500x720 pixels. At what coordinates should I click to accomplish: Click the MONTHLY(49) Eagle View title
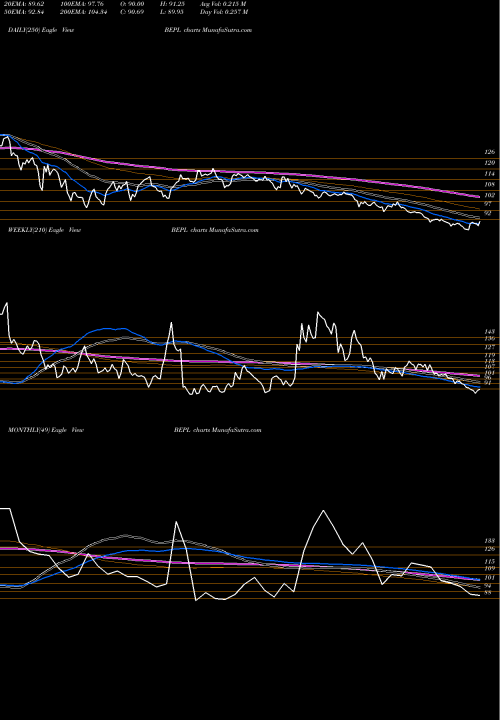(x=45, y=430)
